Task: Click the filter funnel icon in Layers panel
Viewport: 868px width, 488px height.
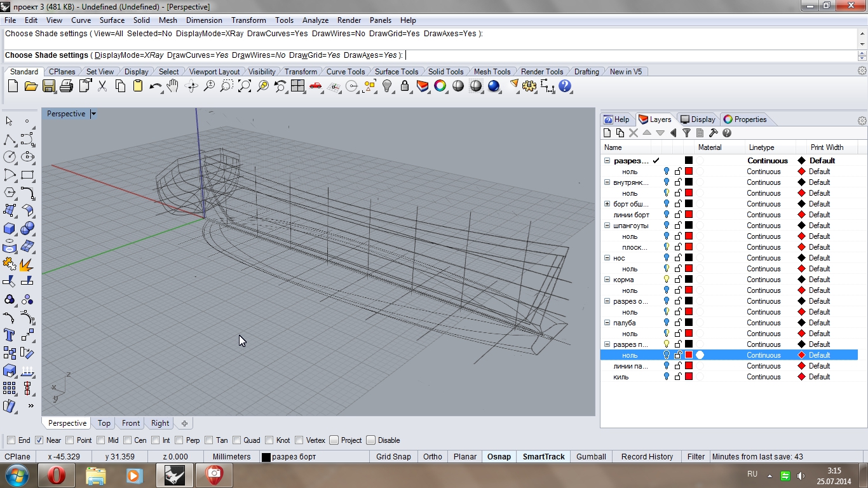Action: click(686, 133)
